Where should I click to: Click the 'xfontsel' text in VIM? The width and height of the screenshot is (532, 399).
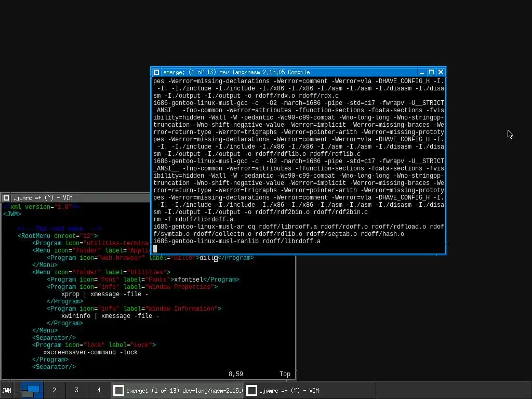[x=188, y=280]
